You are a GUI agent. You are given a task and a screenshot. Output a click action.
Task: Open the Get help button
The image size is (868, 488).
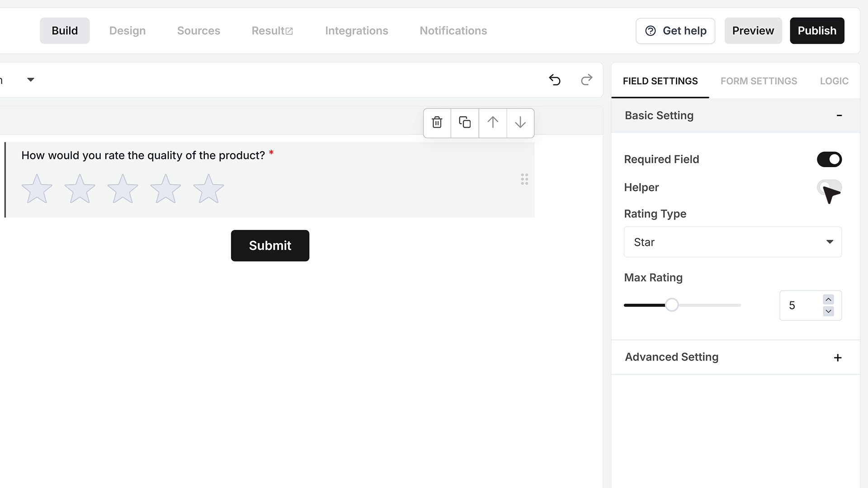point(675,31)
